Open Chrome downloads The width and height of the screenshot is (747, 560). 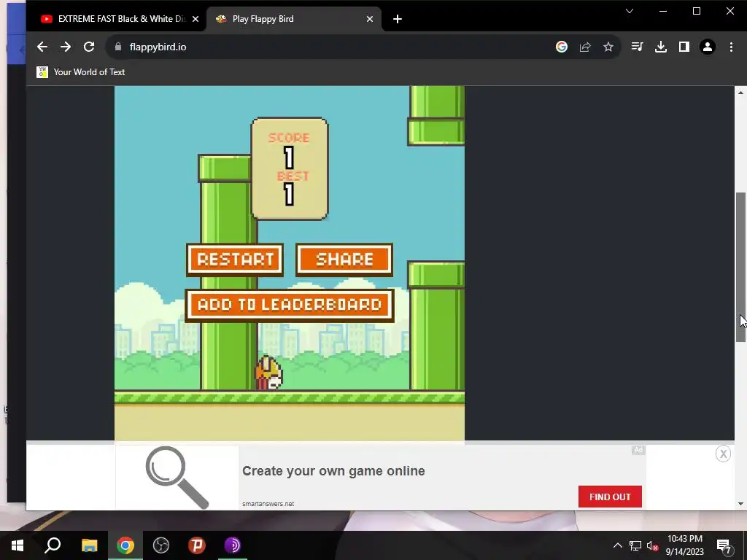661,47
